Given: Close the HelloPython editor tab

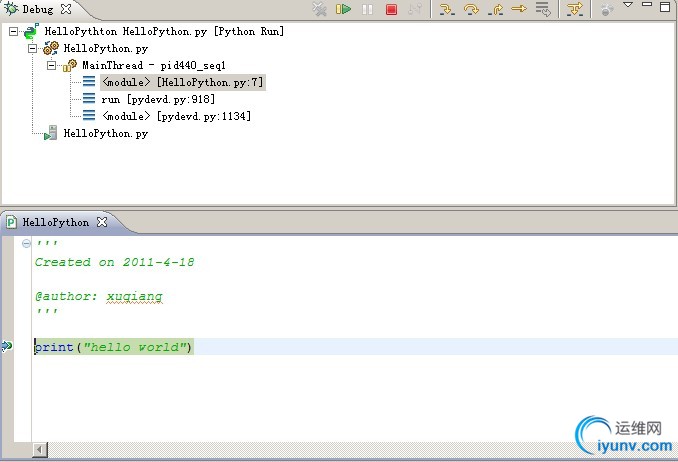Looking at the screenshot, I should pos(102,222).
